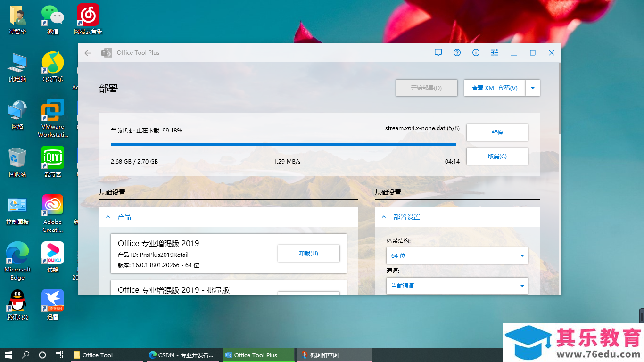Click the 2.68 GB / 2.70 GB text
This screenshot has height=362, width=644.
[x=134, y=162]
